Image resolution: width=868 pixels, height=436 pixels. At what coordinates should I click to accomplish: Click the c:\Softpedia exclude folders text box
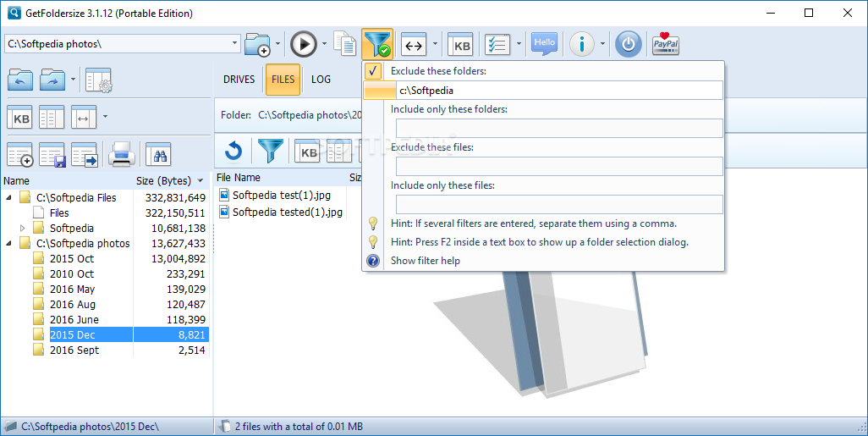(x=559, y=91)
